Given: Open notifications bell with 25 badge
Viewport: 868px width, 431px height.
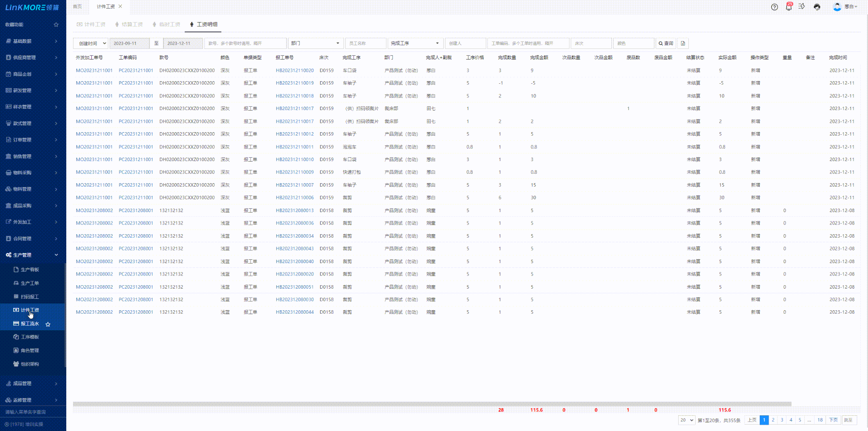Looking at the screenshot, I should click(x=789, y=7).
